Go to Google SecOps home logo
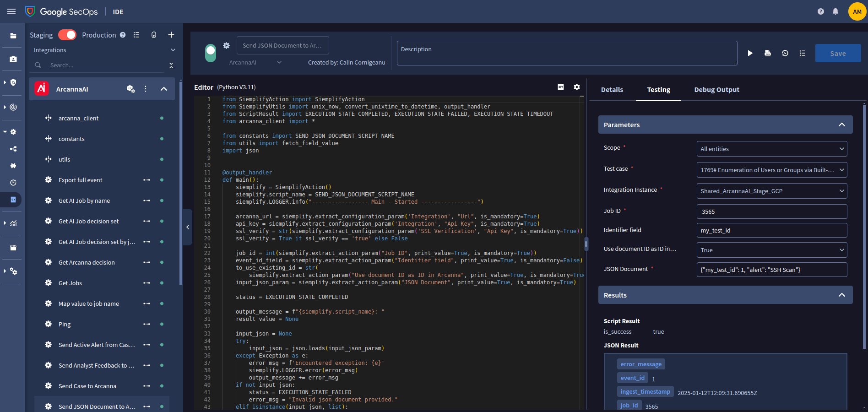 [x=62, y=11]
